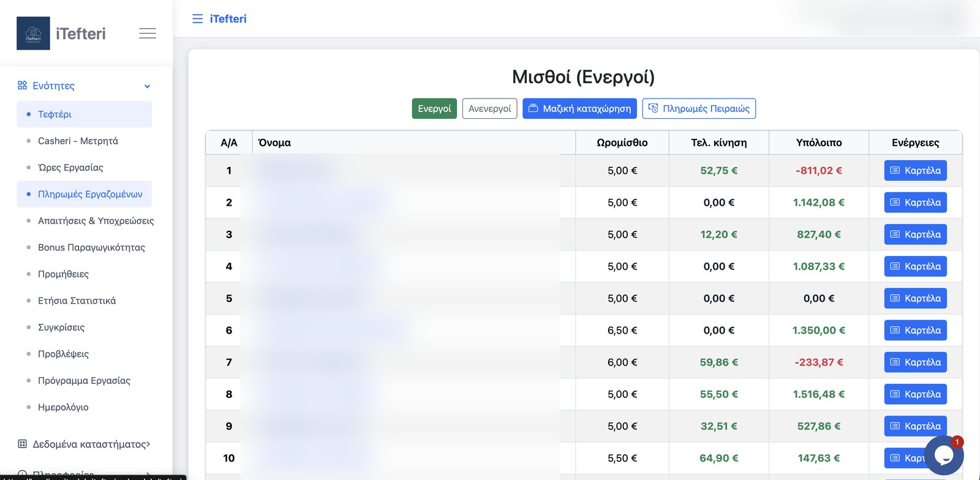Collapse the Ενότητες section chevron
This screenshot has width=980, height=480.
click(147, 86)
